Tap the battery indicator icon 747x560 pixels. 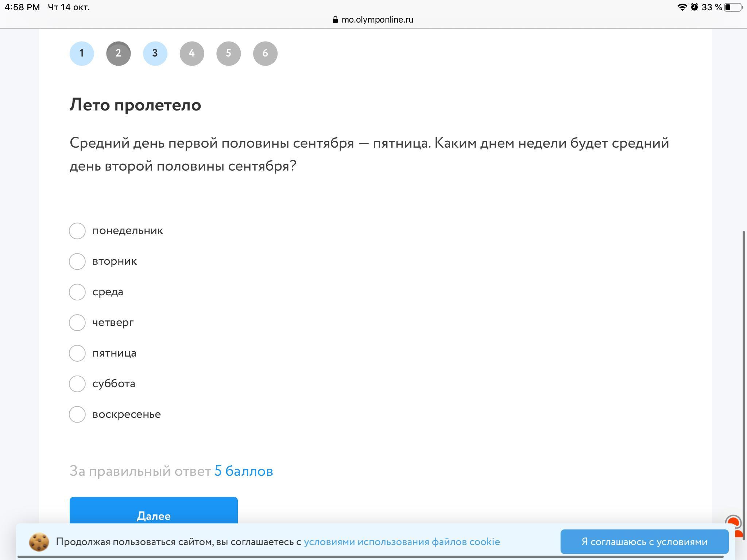point(733,7)
